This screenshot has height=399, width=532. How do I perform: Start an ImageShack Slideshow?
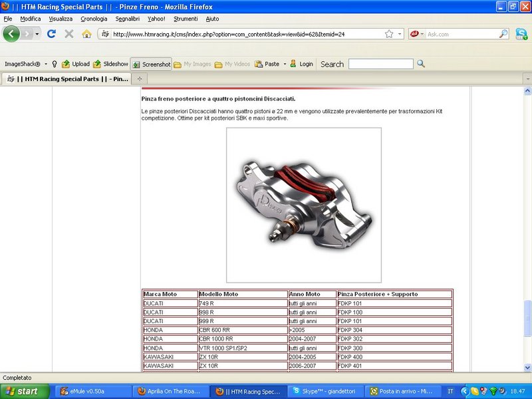point(110,64)
